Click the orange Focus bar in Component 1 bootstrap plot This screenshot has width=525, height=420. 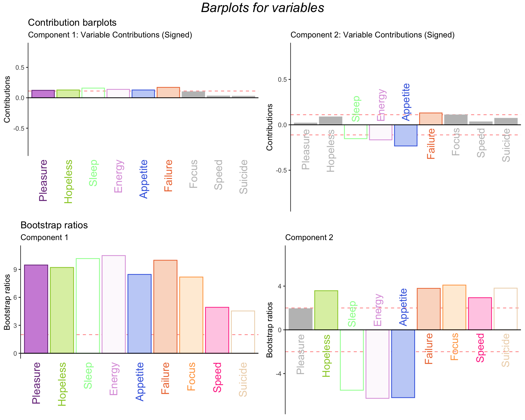pos(191,315)
